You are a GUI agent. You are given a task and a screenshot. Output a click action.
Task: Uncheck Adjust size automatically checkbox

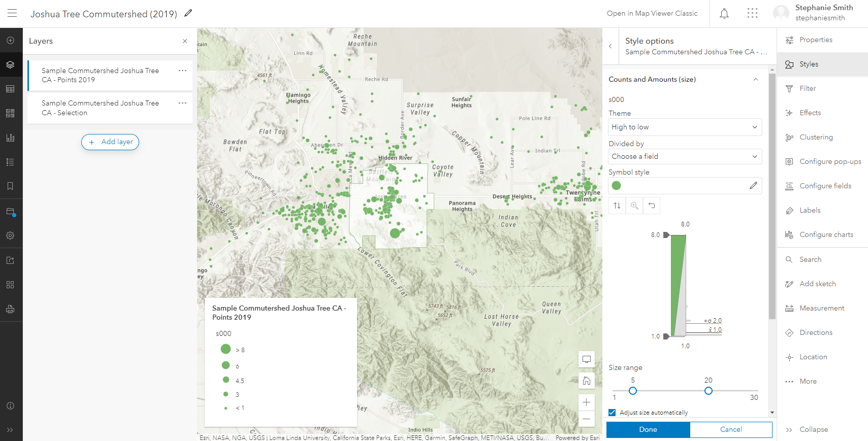pyautogui.click(x=612, y=413)
